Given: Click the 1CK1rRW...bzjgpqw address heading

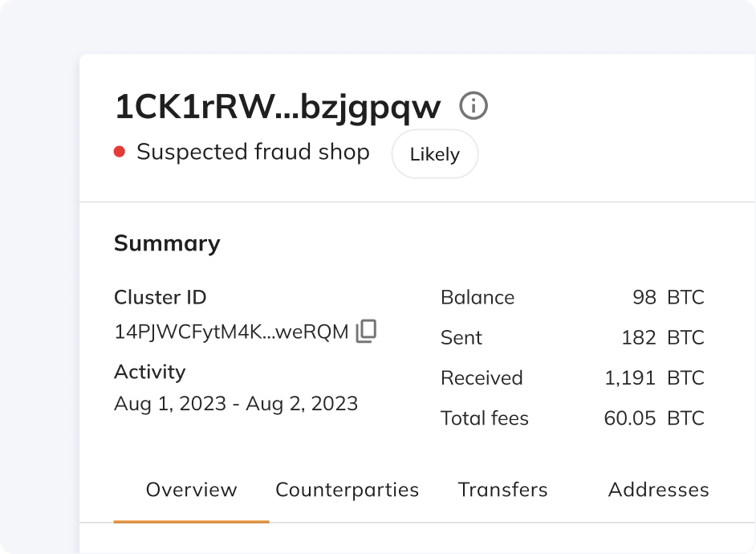Looking at the screenshot, I should point(278,107).
